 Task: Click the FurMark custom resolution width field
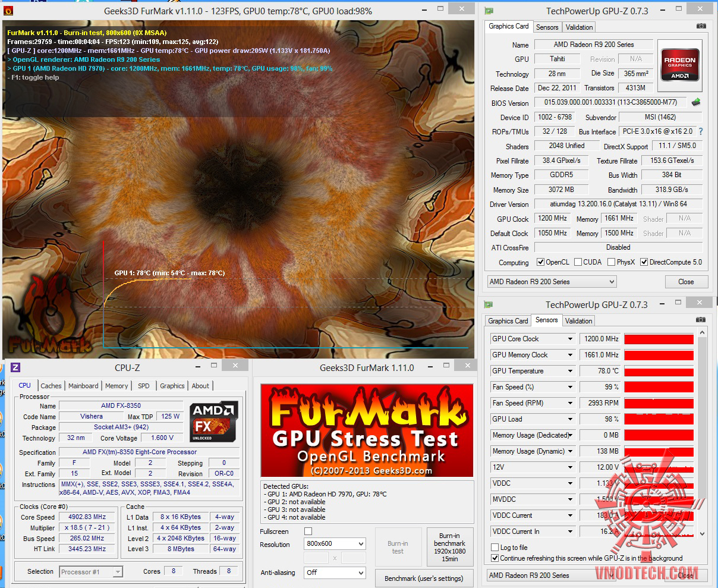click(316, 558)
